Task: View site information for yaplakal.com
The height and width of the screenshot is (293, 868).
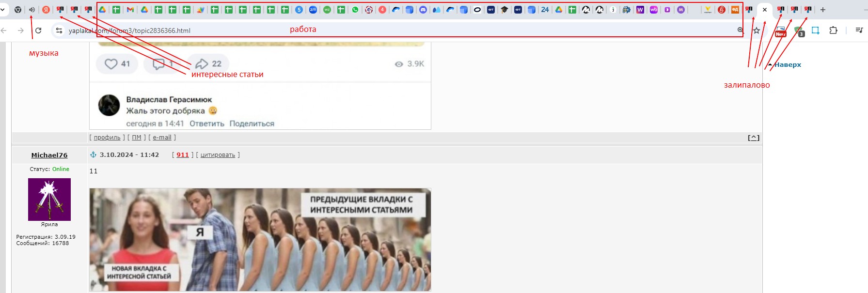Action: (x=59, y=31)
